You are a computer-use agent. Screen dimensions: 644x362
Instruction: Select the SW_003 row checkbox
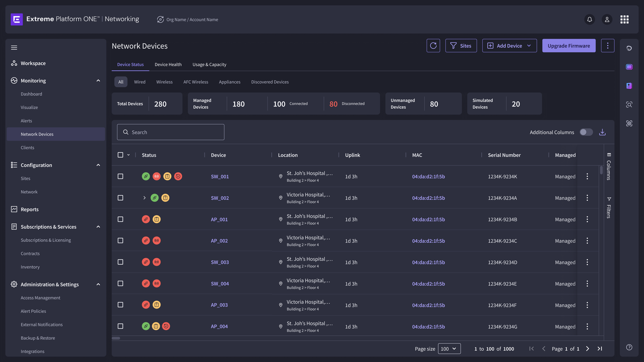[x=121, y=262]
